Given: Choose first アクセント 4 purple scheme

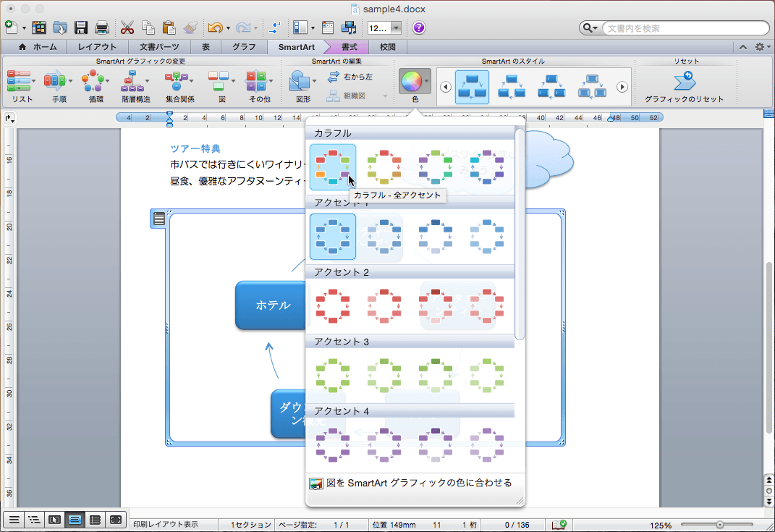Looking at the screenshot, I should pos(333,445).
